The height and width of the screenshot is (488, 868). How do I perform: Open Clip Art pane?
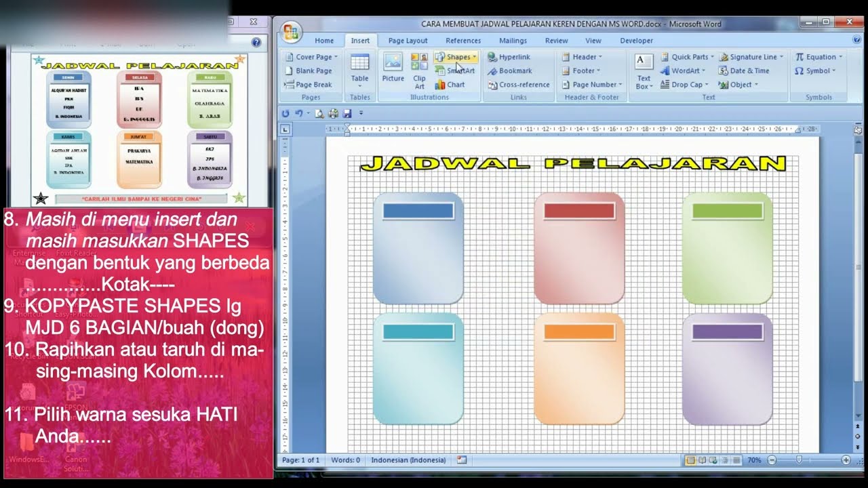tap(420, 70)
